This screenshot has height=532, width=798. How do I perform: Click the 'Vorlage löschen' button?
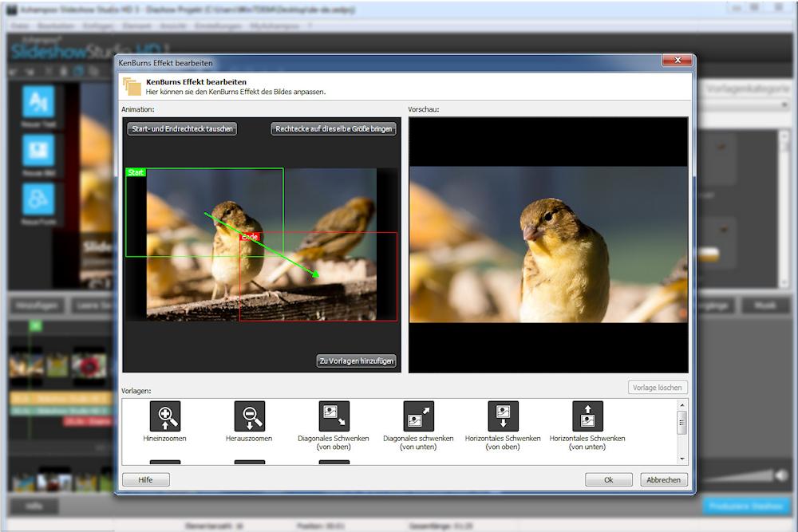(x=657, y=388)
